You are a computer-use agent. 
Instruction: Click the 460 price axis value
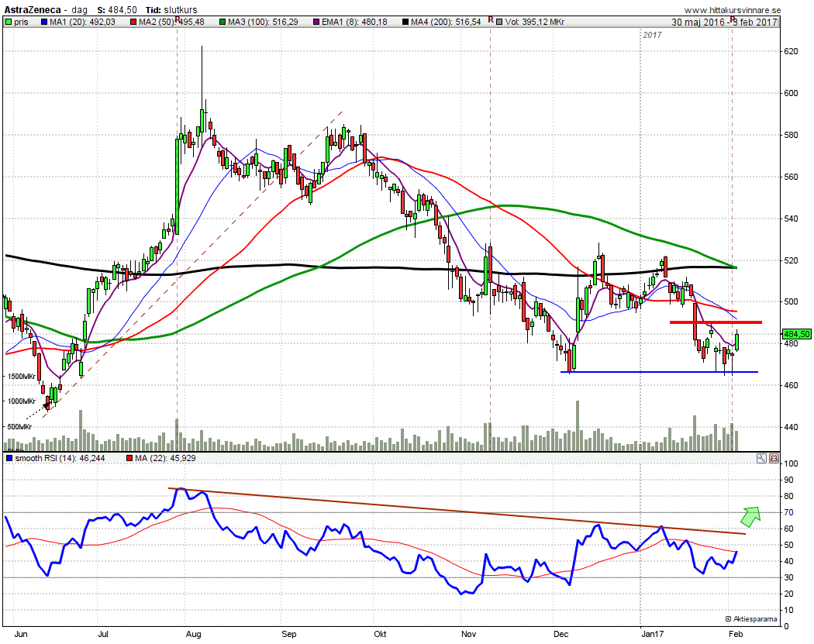[791, 386]
